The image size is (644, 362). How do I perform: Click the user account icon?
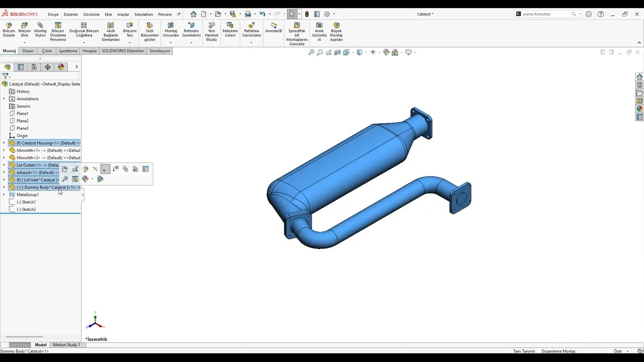point(589,14)
